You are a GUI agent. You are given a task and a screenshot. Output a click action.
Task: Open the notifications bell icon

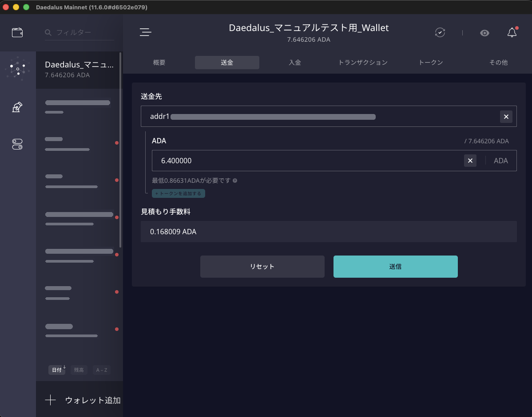coord(512,32)
